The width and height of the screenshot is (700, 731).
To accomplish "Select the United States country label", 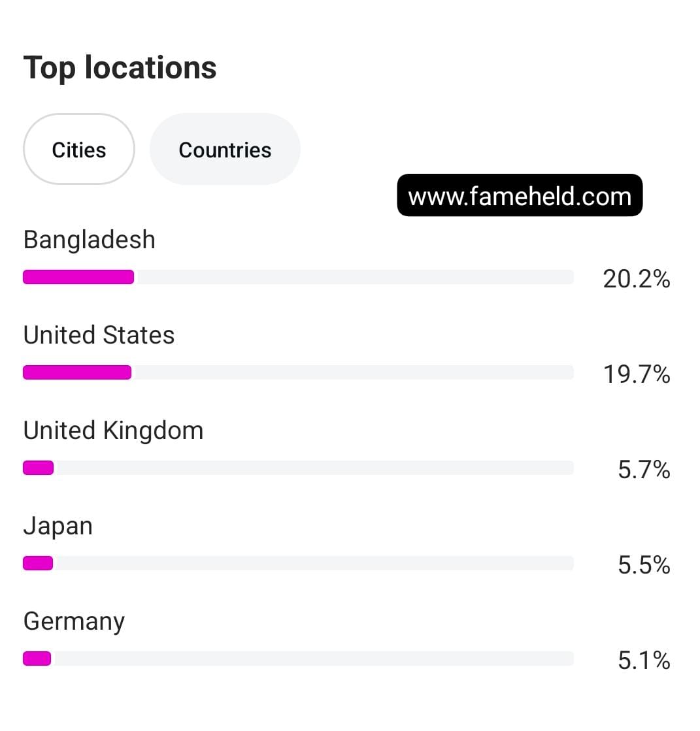I will tap(99, 335).
